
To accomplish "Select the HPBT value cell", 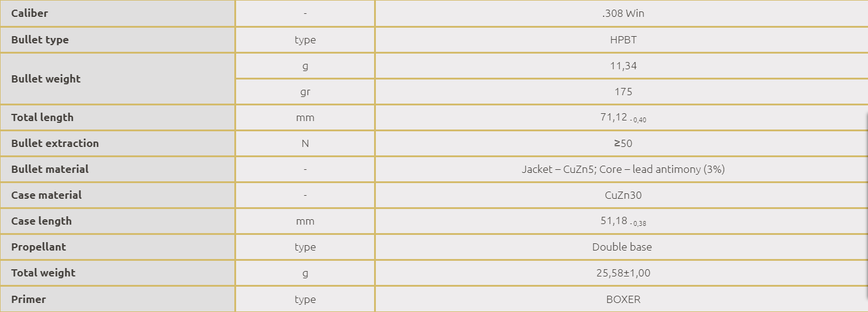I will 623,40.
